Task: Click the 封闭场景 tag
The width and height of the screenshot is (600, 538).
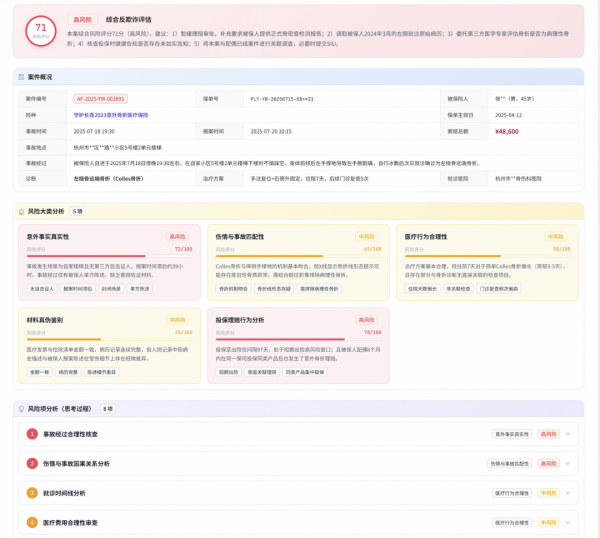Action: [111, 289]
